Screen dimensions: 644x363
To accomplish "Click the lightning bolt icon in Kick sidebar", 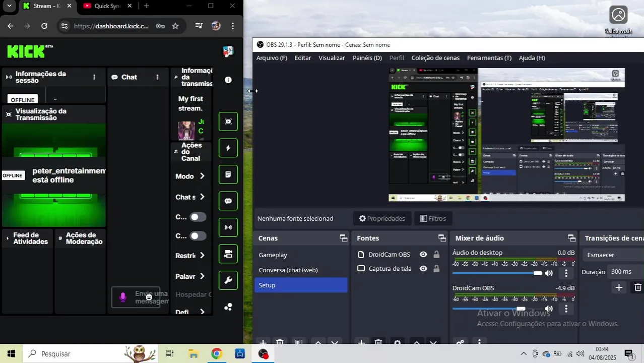I will (x=228, y=148).
